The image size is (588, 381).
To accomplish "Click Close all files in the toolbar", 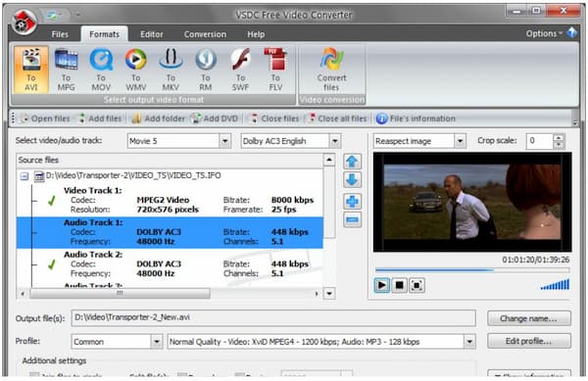I will pos(337,119).
